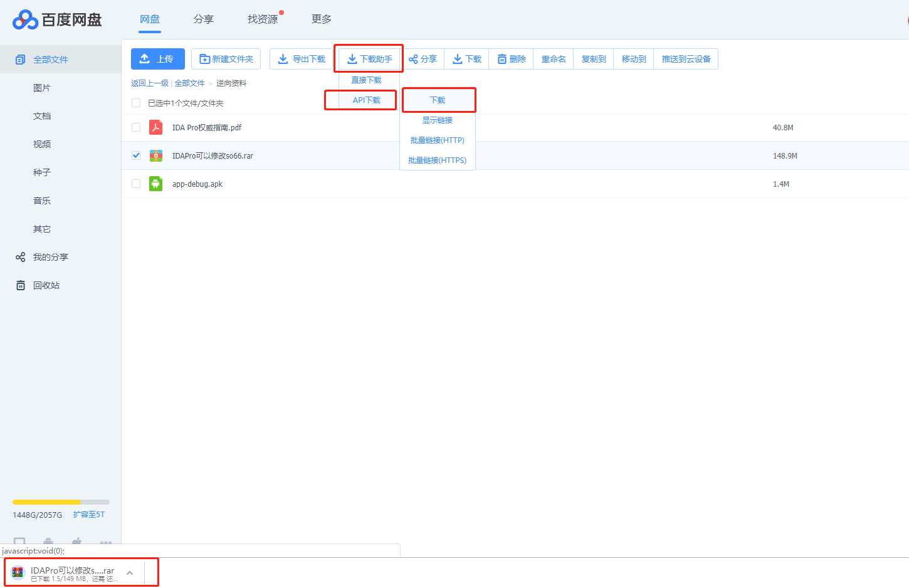Click the 1448G/2057G storage text
This screenshot has width=909, height=588.
pos(38,515)
